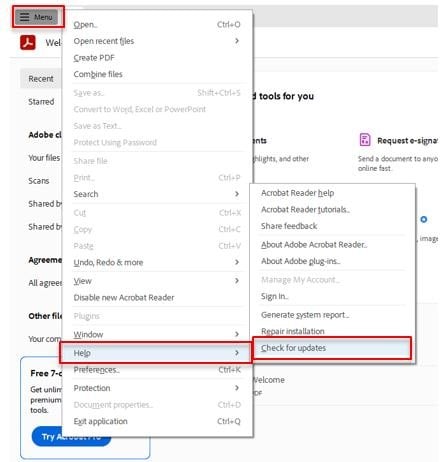Click the Protection menu label
This screenshot has width=448, height=462.
[x=92, y=388]
